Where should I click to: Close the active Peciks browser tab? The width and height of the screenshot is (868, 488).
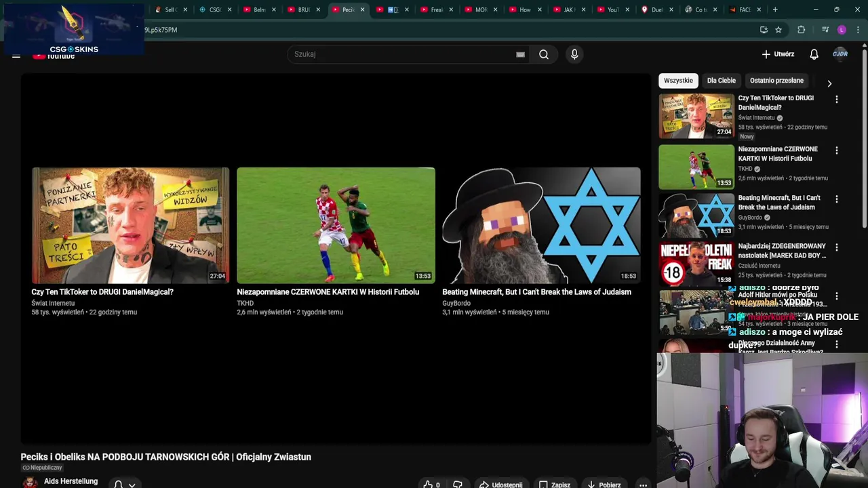(x=362, y=9)
